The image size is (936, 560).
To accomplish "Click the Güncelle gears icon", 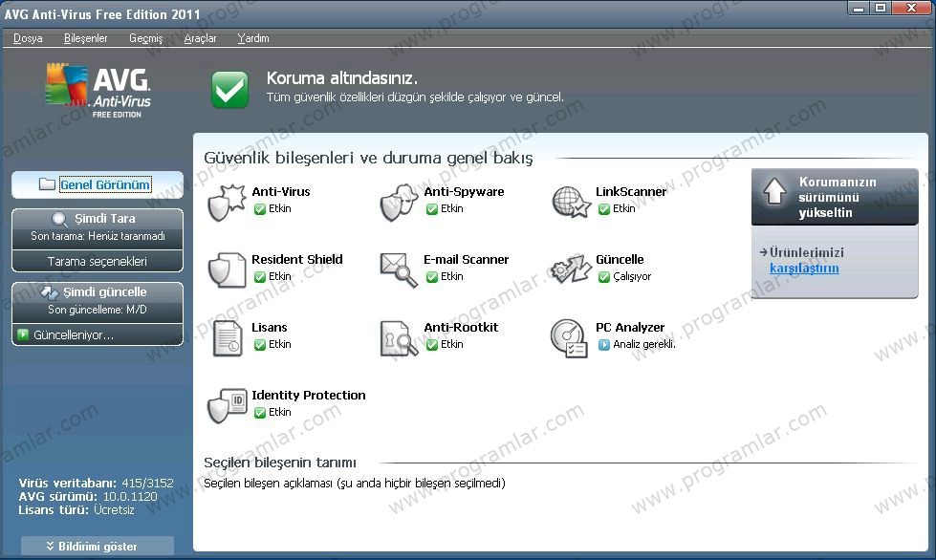I will (x=571, y=270).
